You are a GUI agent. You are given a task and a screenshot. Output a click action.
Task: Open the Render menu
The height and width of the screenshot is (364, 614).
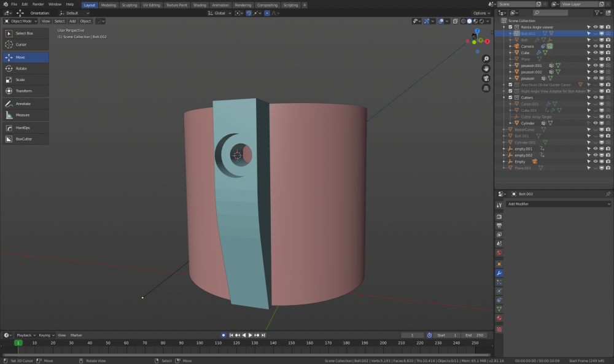coord(38,4)
